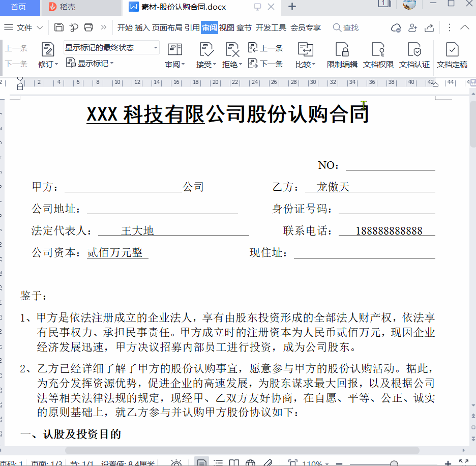The image size is (476, 466).
Task: Switch to reading view book icon
Action: [234, 463]
